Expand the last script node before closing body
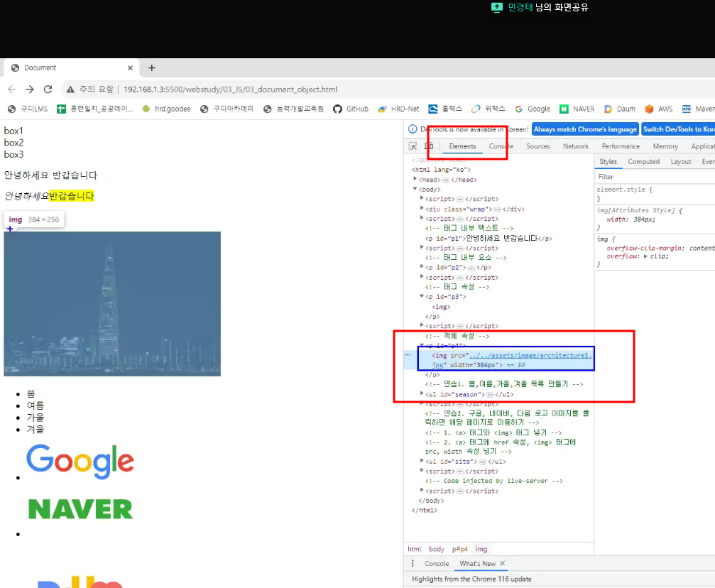Viewport: 715px width, 588px height. (x=422, y=491)
